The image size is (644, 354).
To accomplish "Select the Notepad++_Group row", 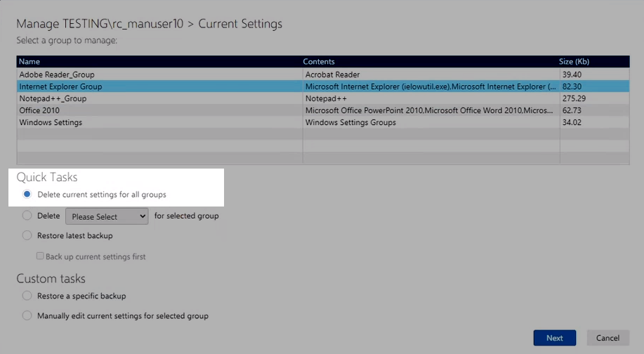I will pos(53,98).
